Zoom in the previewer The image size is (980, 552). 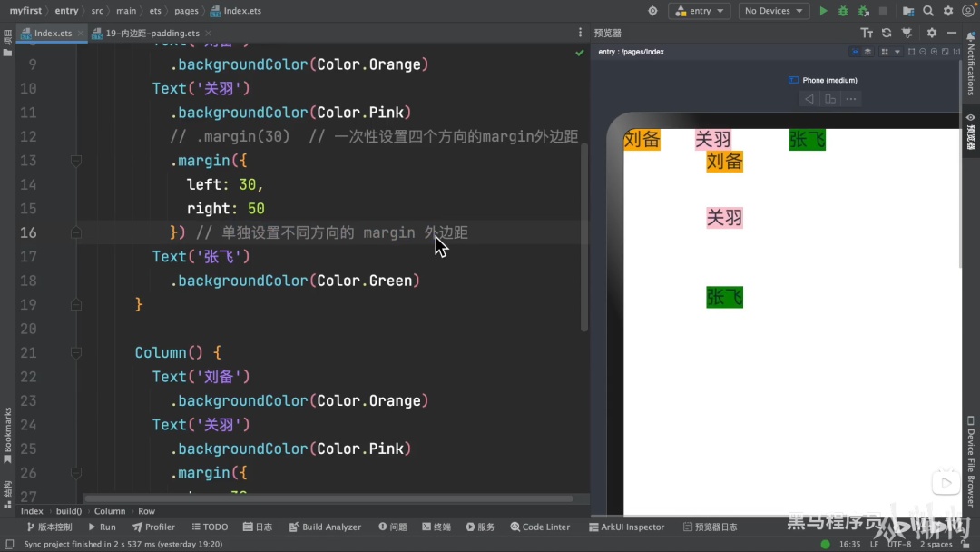[934, 52]
